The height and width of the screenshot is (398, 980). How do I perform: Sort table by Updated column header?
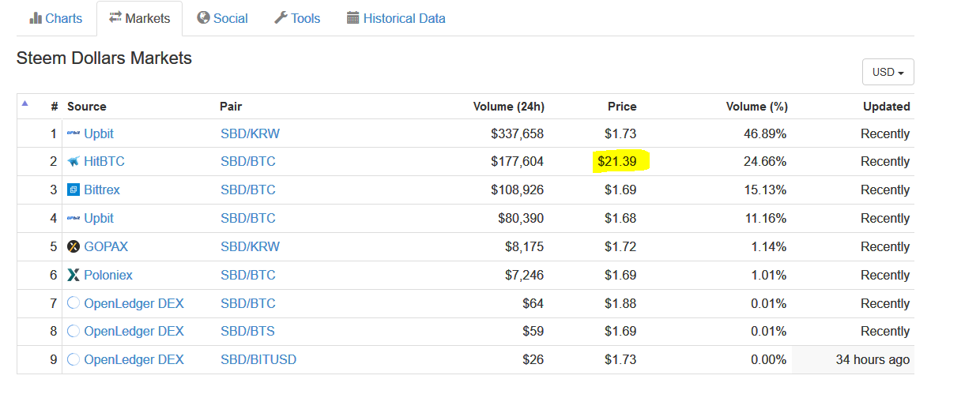tap(886, 107)
